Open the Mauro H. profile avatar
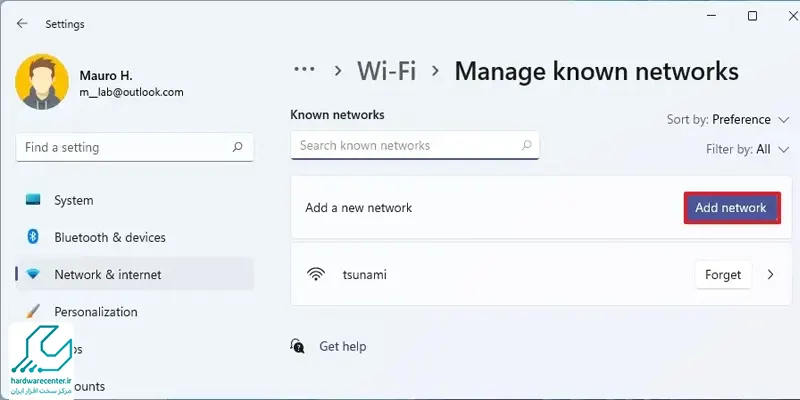The width and height of the screenshot is (800, 400). tap(42, 82)
